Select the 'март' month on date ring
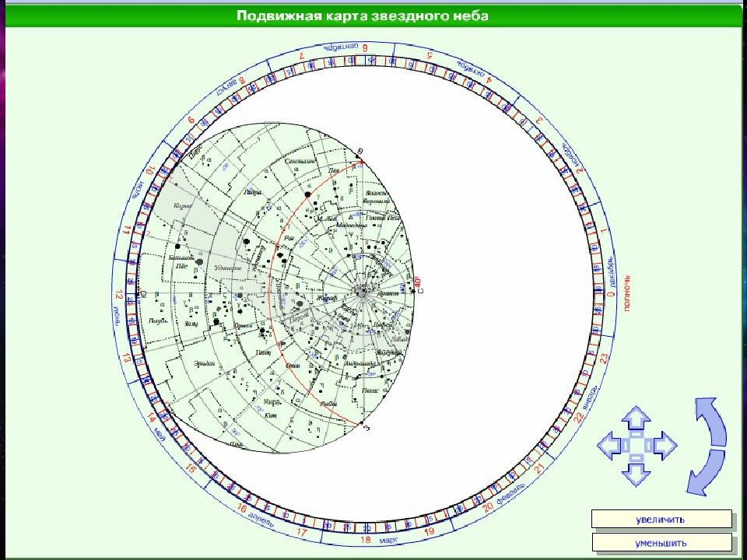The width and height of the screenshot is (747, 560). (391, 538)
